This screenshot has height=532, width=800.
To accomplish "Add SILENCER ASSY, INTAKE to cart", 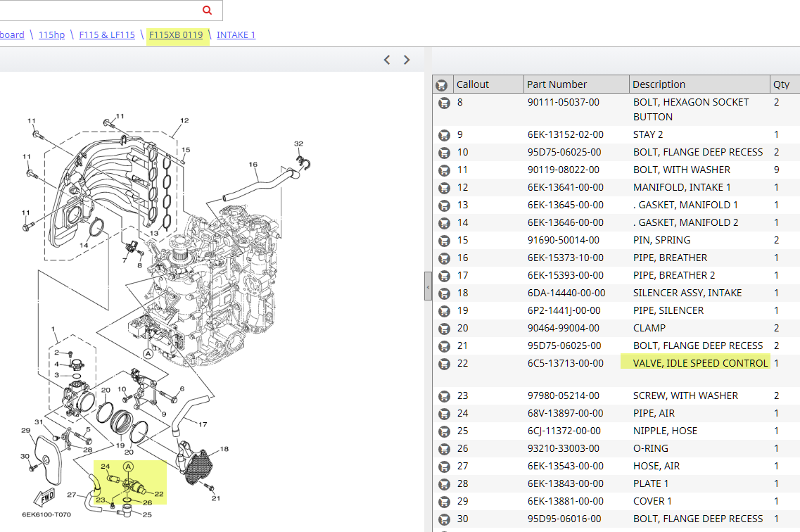I will (x=445, y=294).
